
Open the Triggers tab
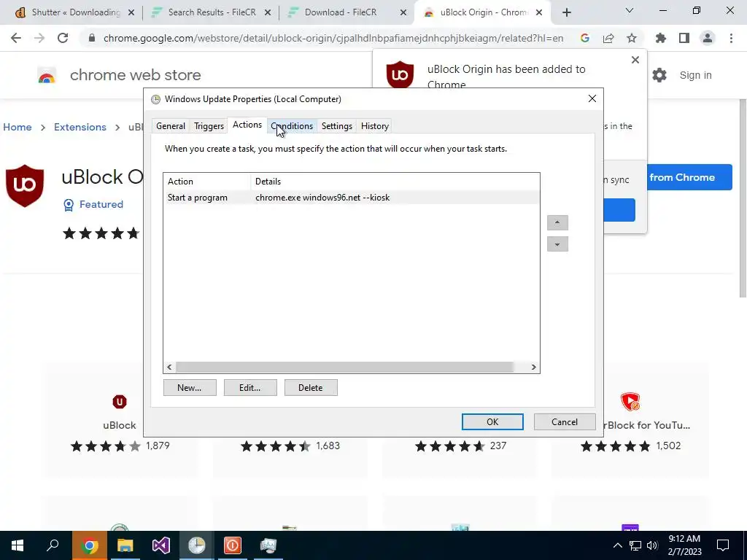tap(209, 126)
